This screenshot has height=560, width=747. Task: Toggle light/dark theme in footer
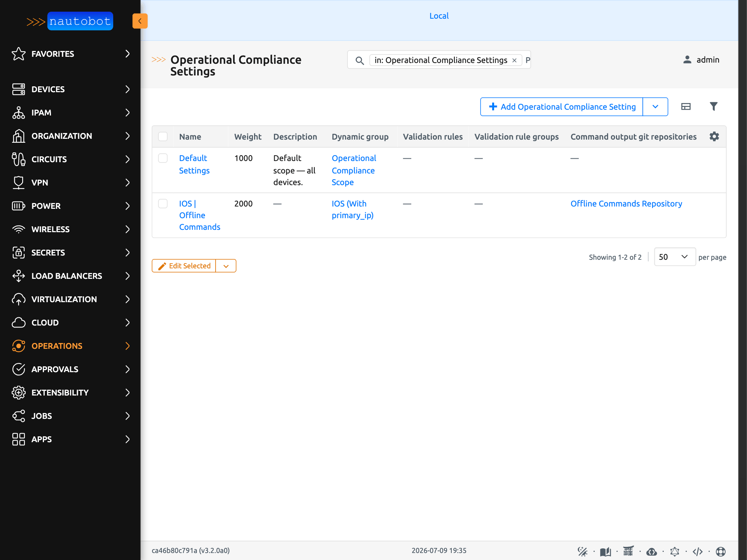tap(582, 551)
